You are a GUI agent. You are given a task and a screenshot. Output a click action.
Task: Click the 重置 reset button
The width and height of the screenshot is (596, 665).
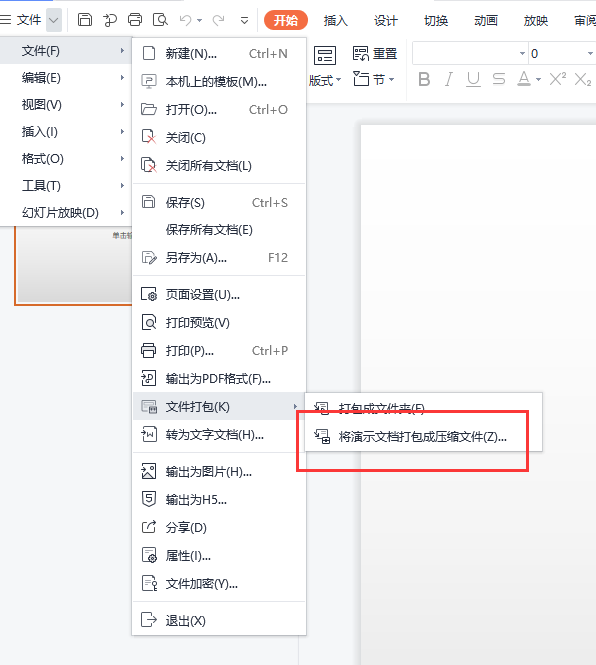tap(375, 54)
